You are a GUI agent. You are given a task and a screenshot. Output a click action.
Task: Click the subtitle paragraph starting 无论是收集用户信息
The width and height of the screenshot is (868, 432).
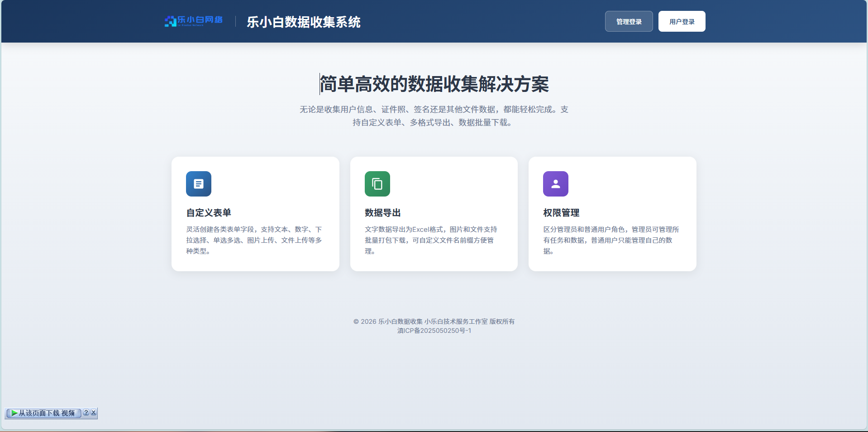coord(434,116)
